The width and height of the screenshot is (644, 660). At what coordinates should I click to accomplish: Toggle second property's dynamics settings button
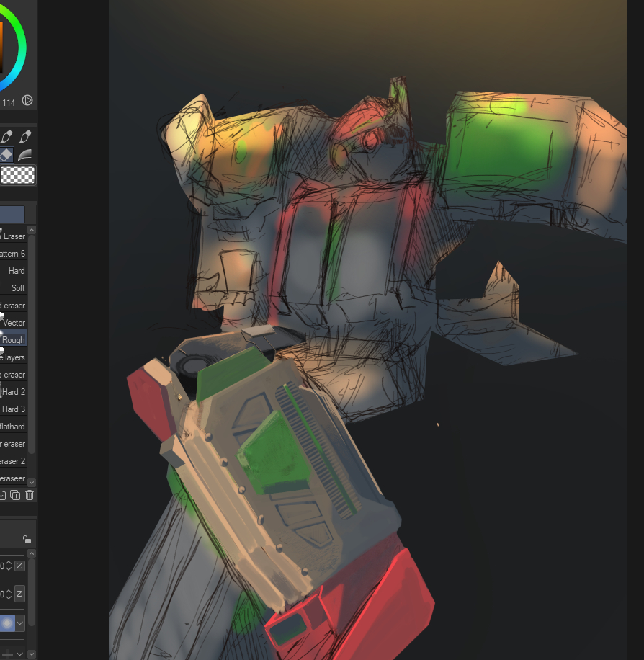point(19,594)
